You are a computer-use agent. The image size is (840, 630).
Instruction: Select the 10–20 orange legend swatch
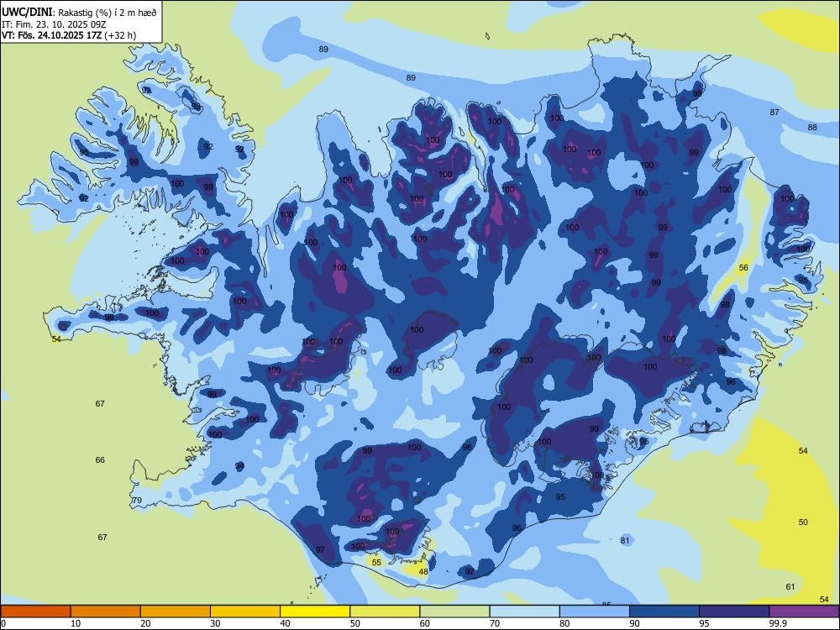[106, 612]
